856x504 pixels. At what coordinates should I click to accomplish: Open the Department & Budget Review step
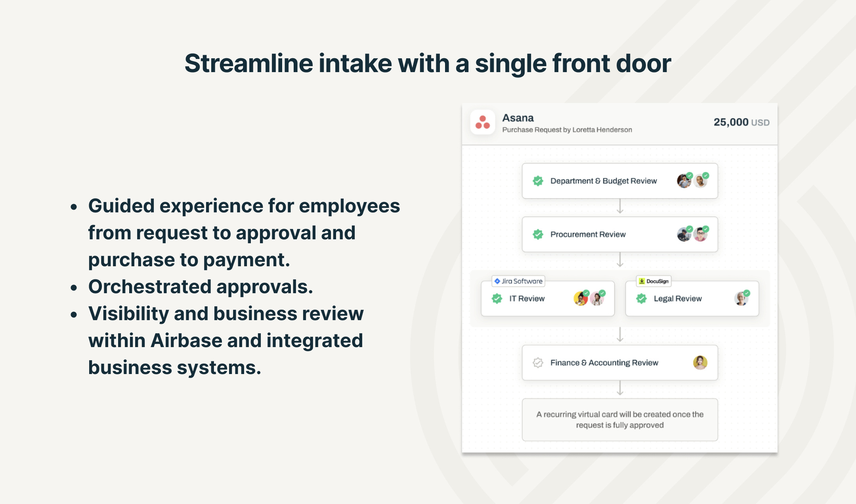[x=620, y=181]
